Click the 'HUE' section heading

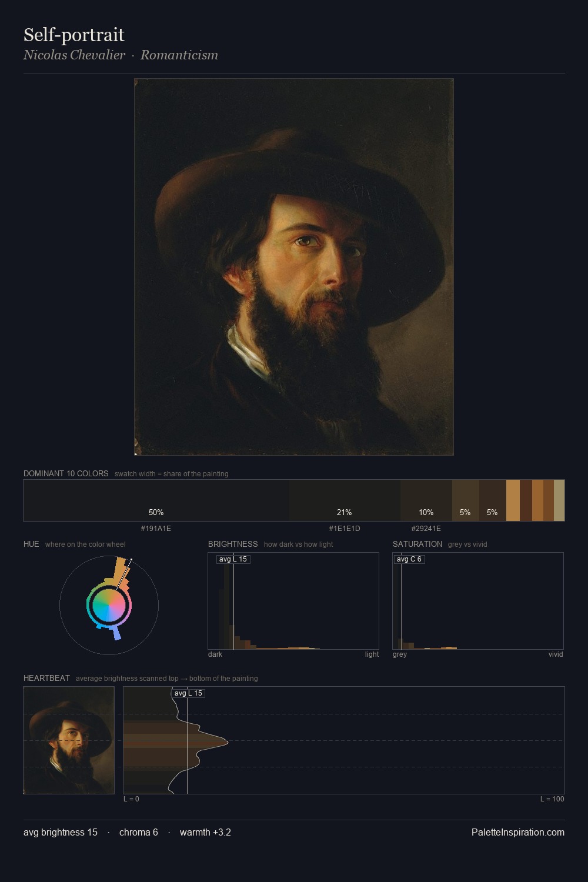point(31,544)
